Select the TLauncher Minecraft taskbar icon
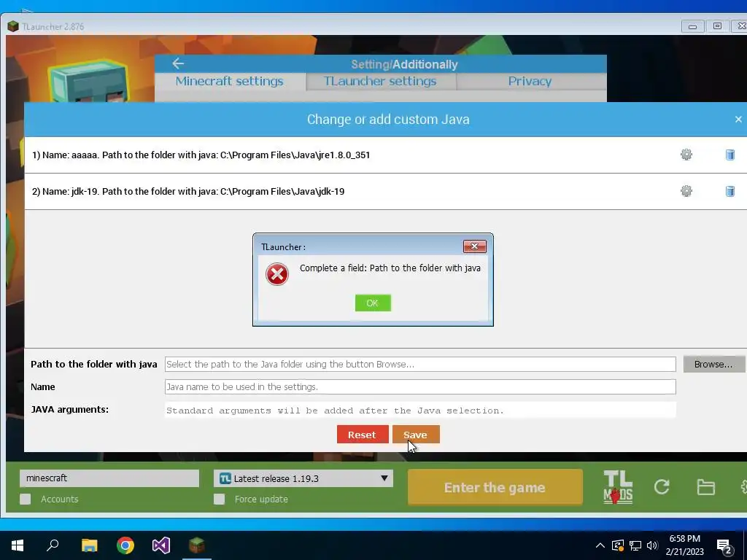Image resolution: width=747 pixels, height=560 pixels. pos(197,545)
